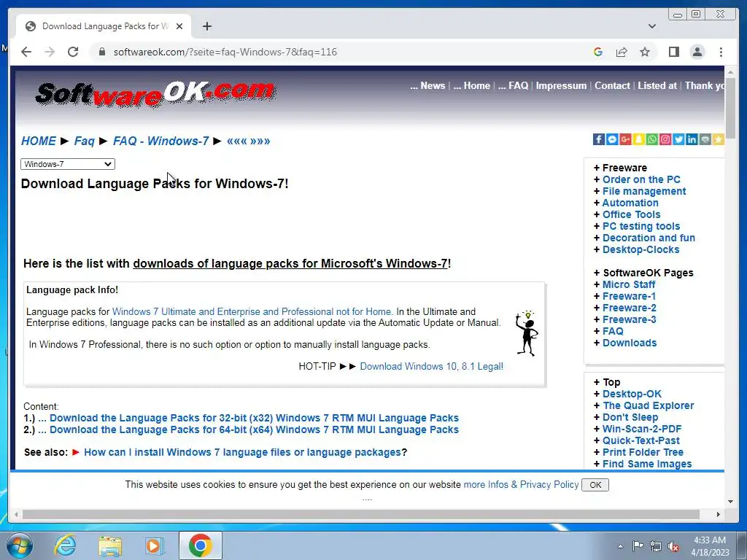This screenshot has height=560, width=747.
Task: Click the vertical page scrollbar thumb
Action: [730, 108]
